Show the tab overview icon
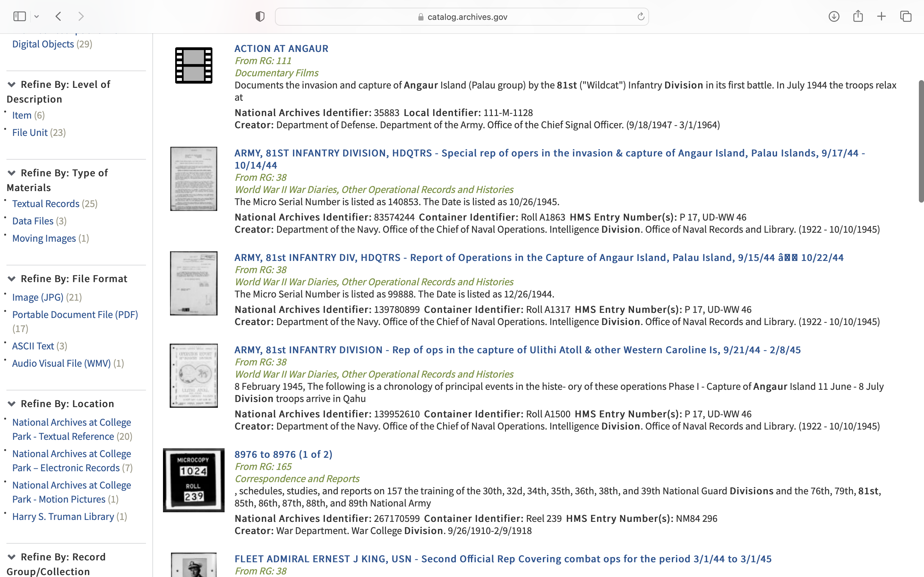This screenshot has height=577, width=924. point(906,16)
